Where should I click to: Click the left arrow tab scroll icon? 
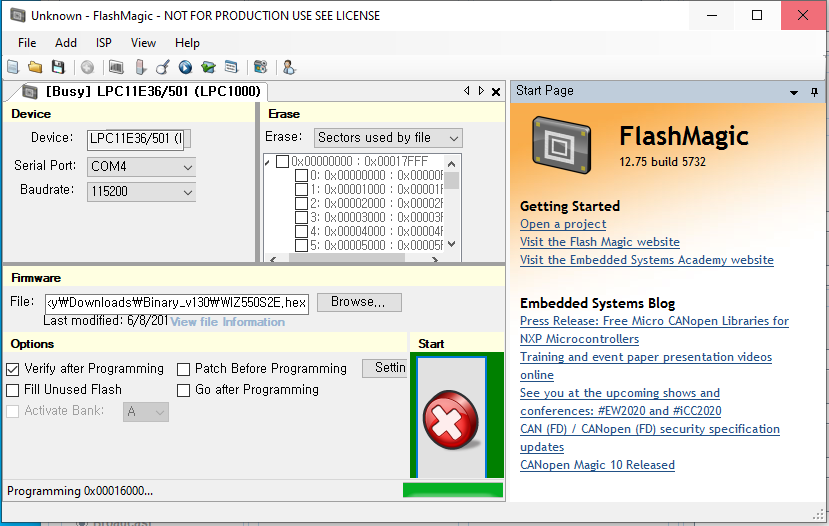click(x=466, y=91)
